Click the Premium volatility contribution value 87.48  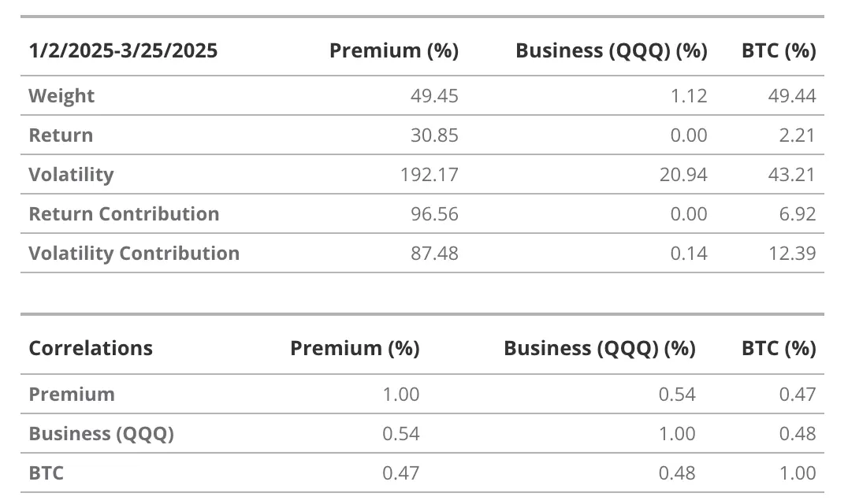click(x=434, y=254)
